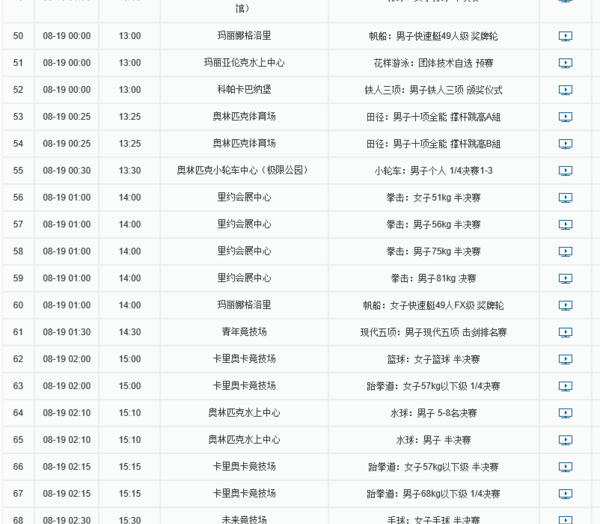
Task: Select event 帆船：女子快速艇49人FX级 奖牌轮
Action: pos(433,305)
